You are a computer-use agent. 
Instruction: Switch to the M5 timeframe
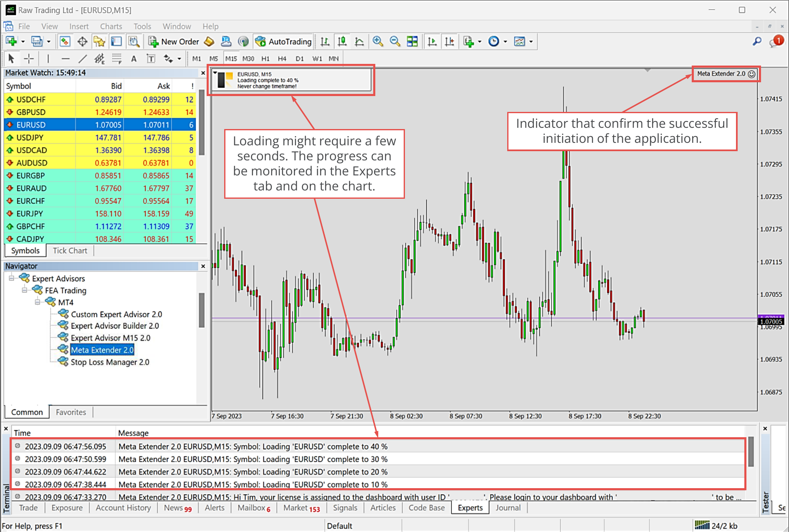[214, 58]
